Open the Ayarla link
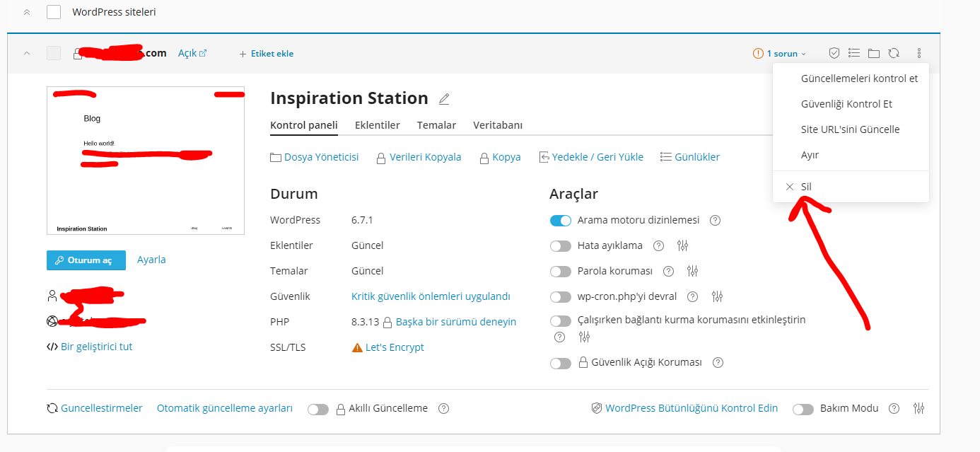980x452 pixels. [x=151, y=260]
